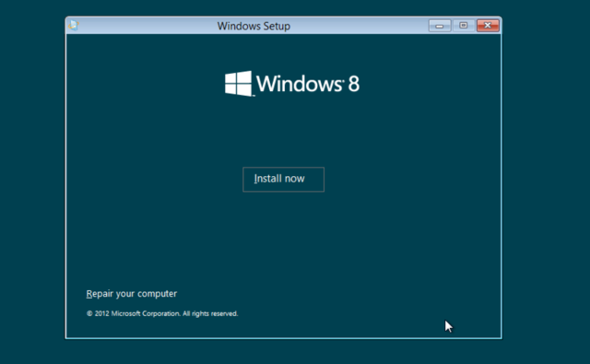Click the setup icon in the title bar
This screenshot has height=364, width=590.
click(x=73, y=25)
